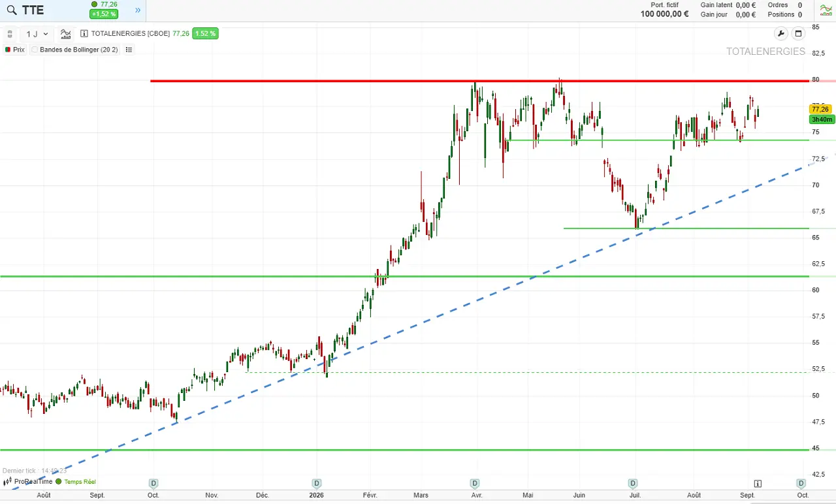The width and height of the screenshot is (836, 504).
Task: Click the green Temps Réel status dot
Action: point(58,482)
